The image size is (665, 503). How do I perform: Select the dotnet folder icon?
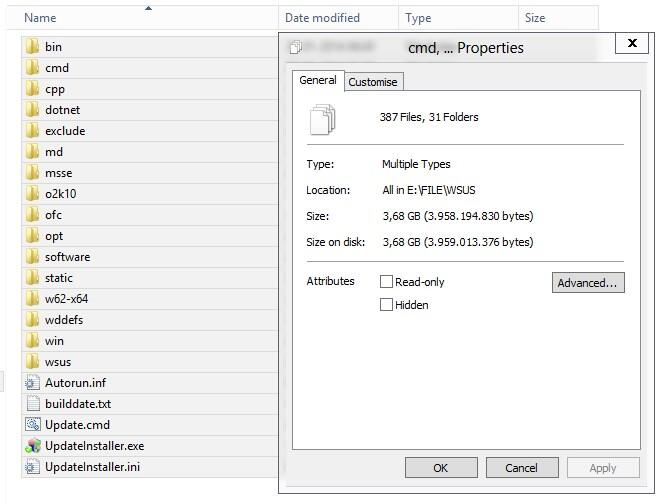[x=33, y=110]
